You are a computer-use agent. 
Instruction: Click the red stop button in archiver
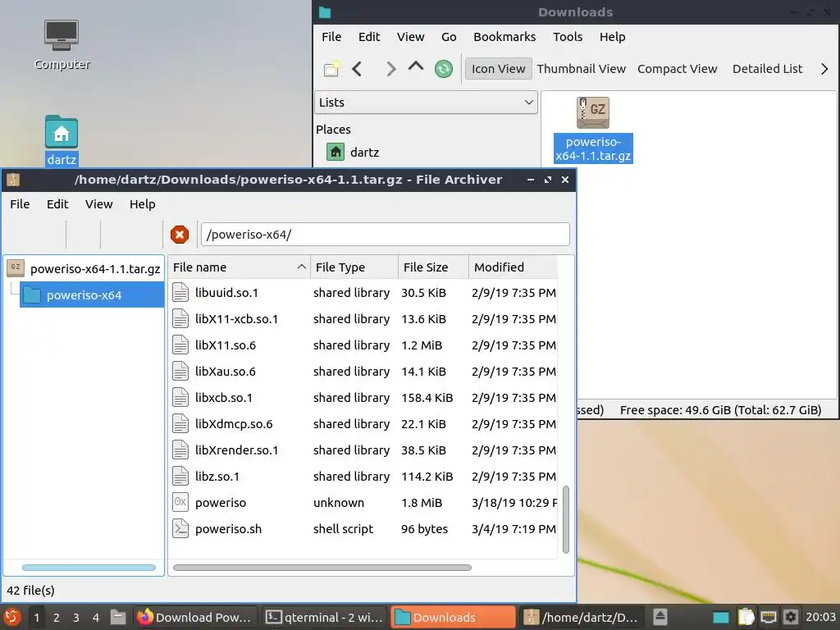click(180, 235)
